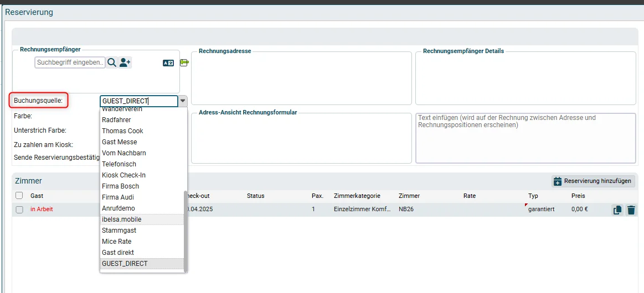Click the invoice text insert textarea
644x293 pixels.
[525, 138]
